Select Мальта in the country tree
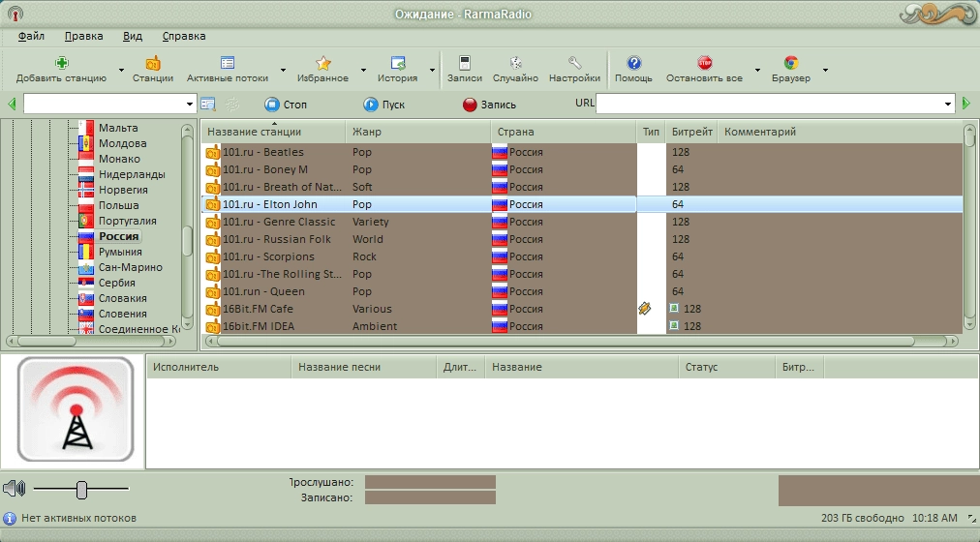 (118, 128)
